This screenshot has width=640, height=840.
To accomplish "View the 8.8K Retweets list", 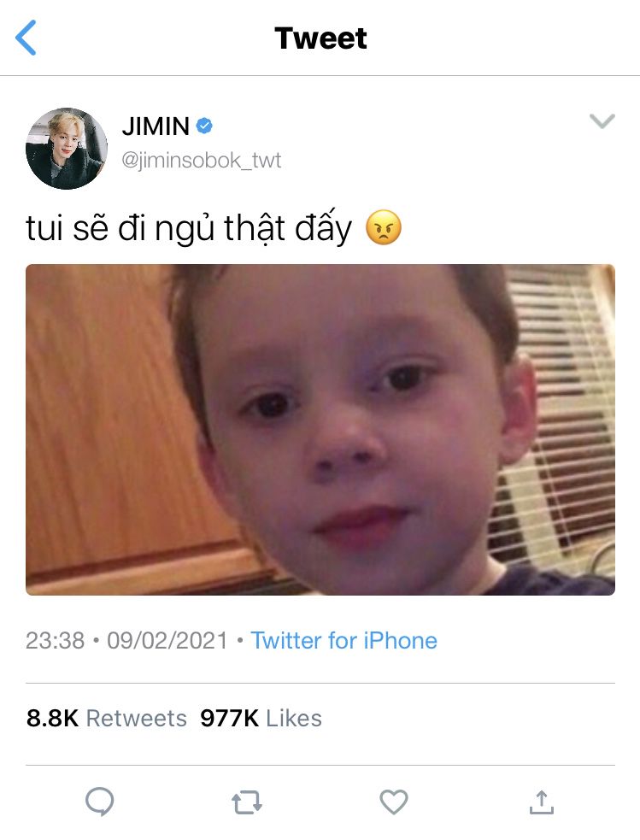I will click(107, 718).
